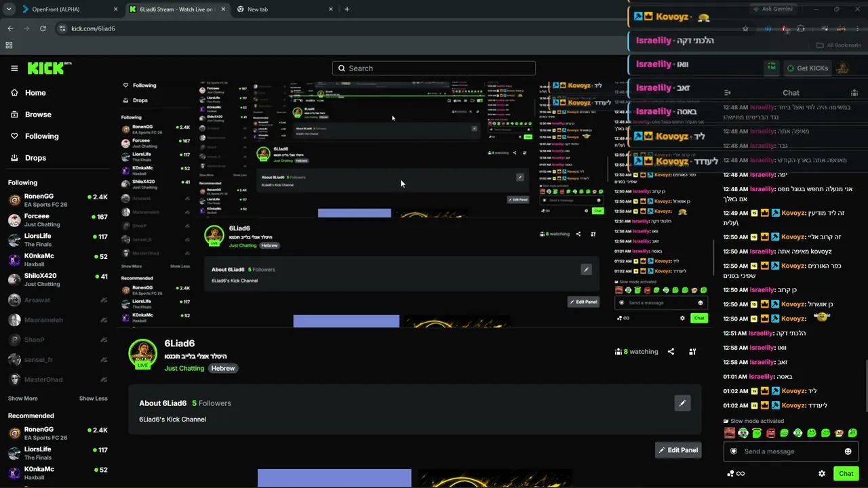The width and height of the screenshot is (868, 488).
Task: Open the emoji picker in chat input
Action: (848, 451)
